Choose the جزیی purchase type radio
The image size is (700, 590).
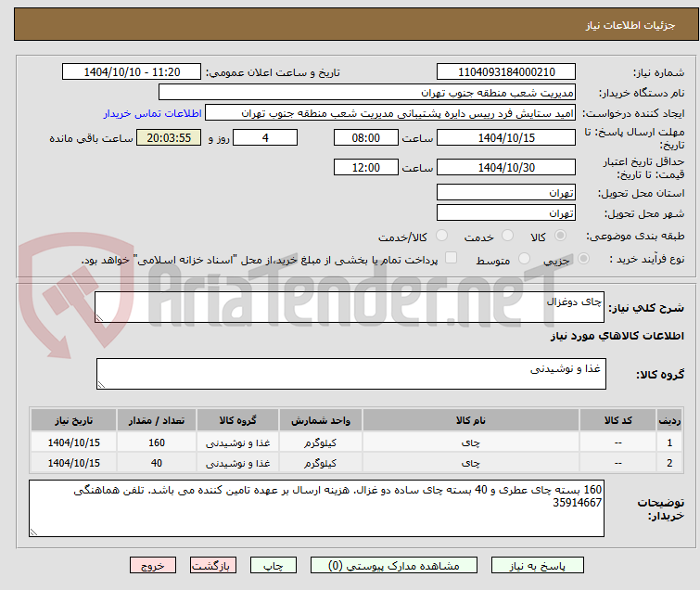[583, 259]
